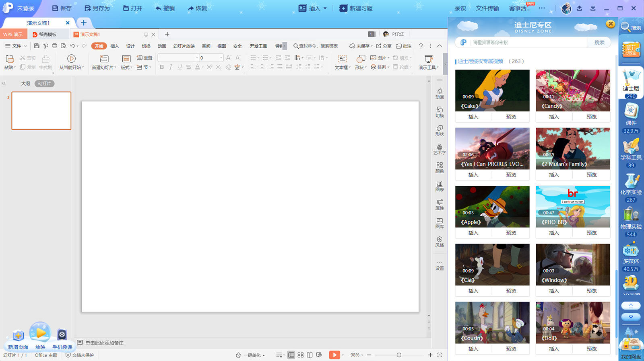Switch to normal view in status bar
Image resolution: width=644 pixels, height=361 pixels.
tap(291, 355)
